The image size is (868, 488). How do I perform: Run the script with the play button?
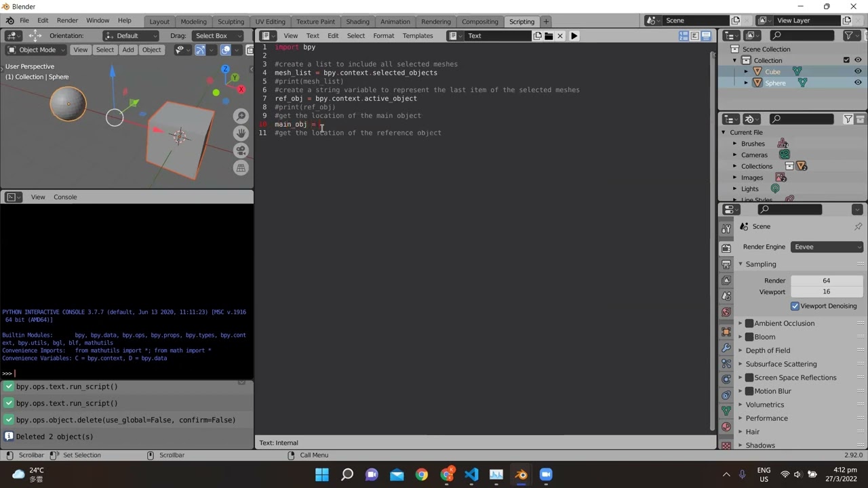[574, 36]
